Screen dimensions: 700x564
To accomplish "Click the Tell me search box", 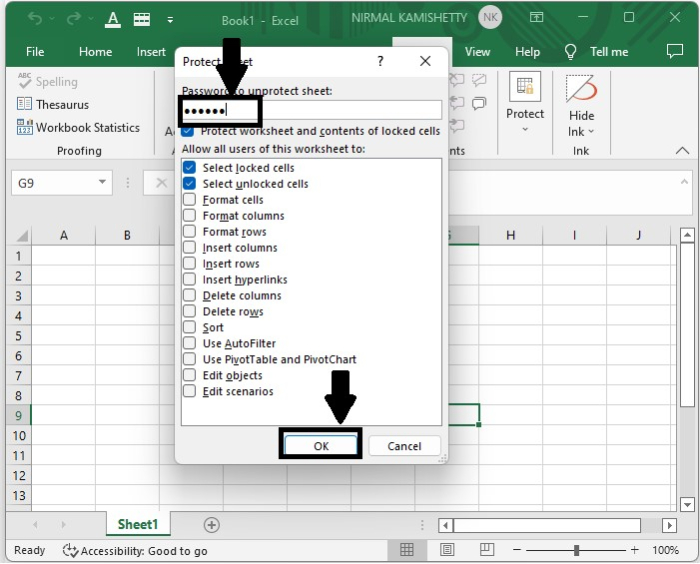I will coord(609,52).
